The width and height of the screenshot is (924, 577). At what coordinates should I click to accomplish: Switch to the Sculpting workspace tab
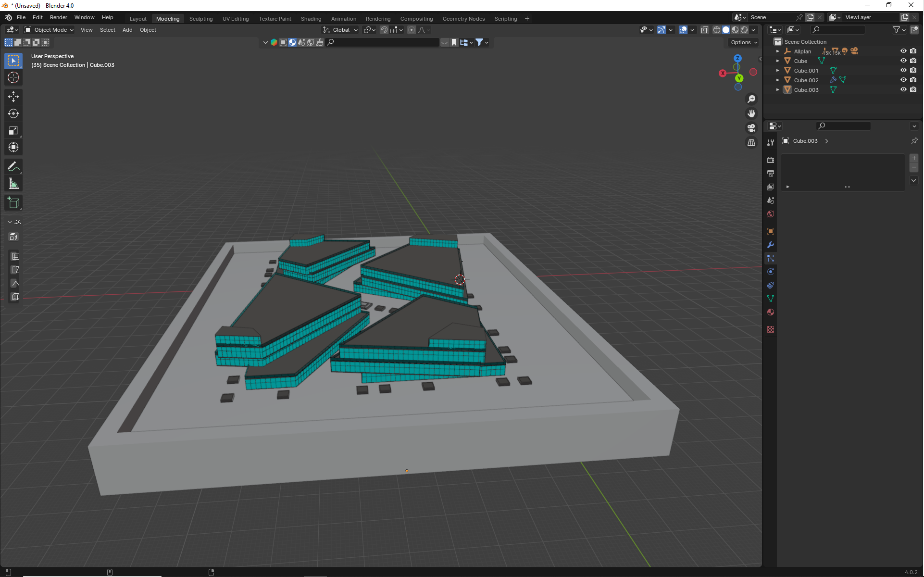tap(200, 19)
